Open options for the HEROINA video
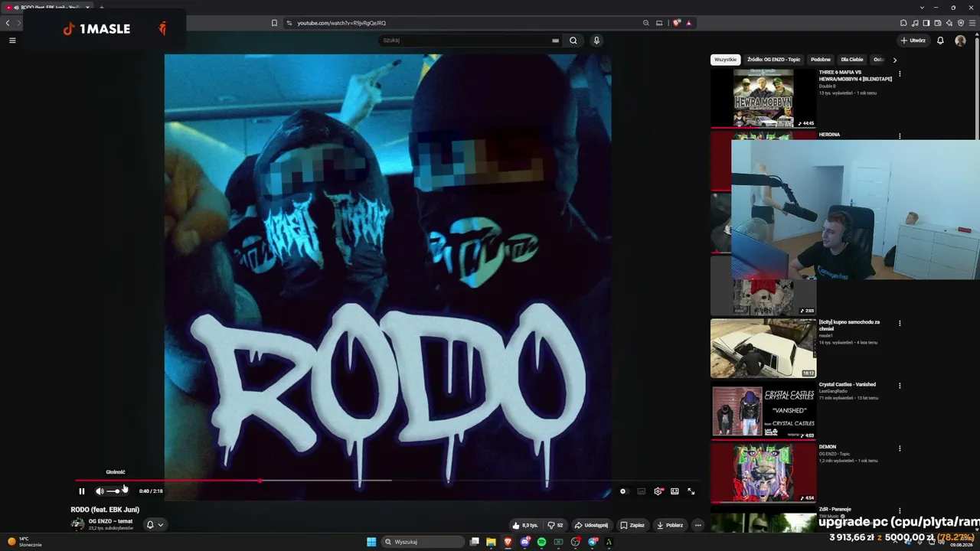Image resolution: width=980 pixels, height=551 pixels. [x=900, y=136]
